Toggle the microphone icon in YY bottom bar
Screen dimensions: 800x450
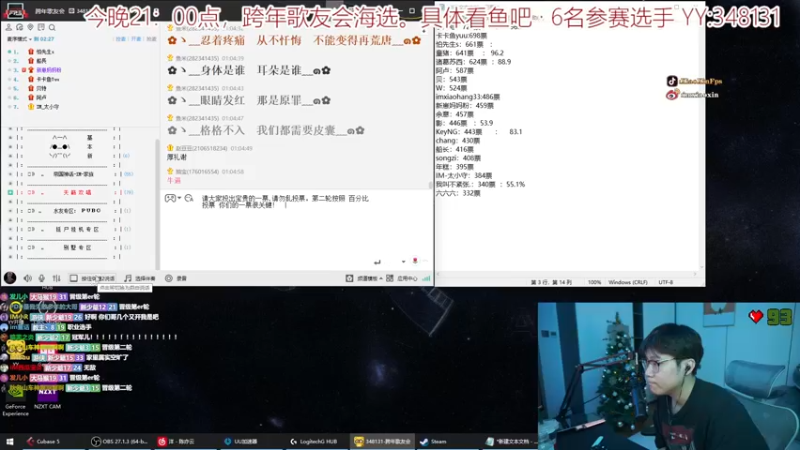click(x=42, y=278)
